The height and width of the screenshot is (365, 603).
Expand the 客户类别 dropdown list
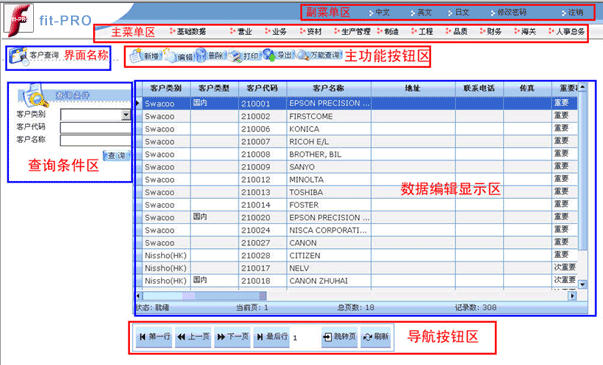pyautogui.click(x=126, y=115)
